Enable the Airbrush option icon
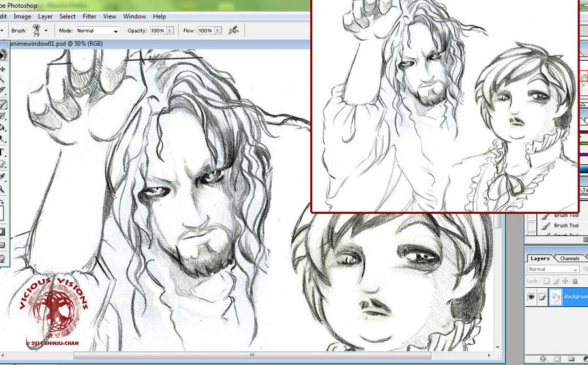Screen dimensions: 588x365 pyautogui.click(x=234, y=30)
